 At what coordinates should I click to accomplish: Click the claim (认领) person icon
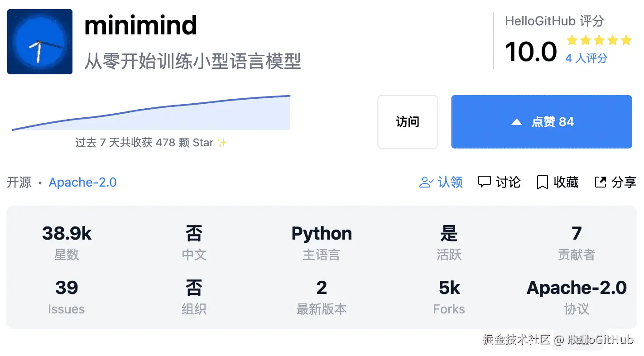pyautogui.click(x=426, y=183)
